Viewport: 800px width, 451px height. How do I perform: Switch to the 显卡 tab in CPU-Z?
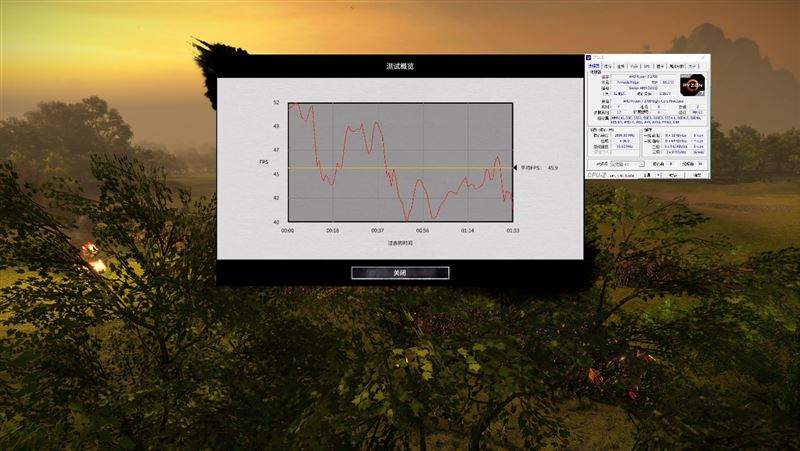pos(660,66)
